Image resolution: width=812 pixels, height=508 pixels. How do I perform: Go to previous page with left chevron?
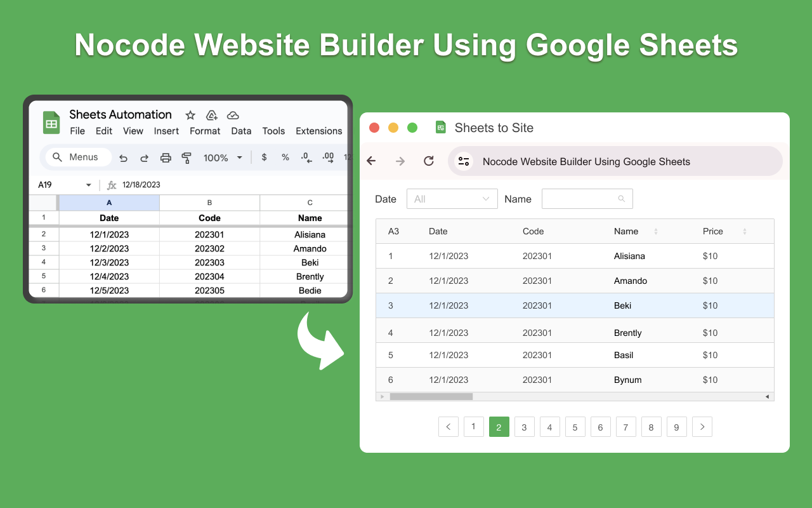[x=449, y=427]
